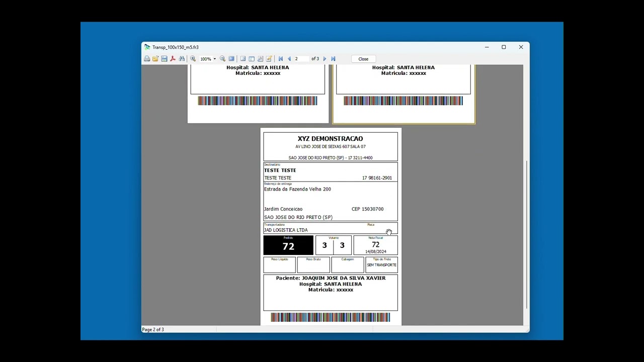Click the Print icon in toolbar
This screenshot has height=362, width=644.
coord(147,59)
